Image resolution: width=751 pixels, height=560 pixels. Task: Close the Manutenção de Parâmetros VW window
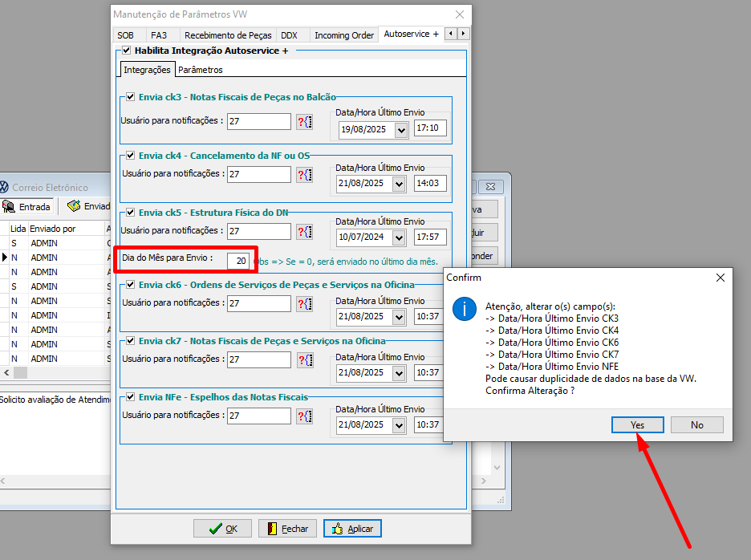(459, 14)
